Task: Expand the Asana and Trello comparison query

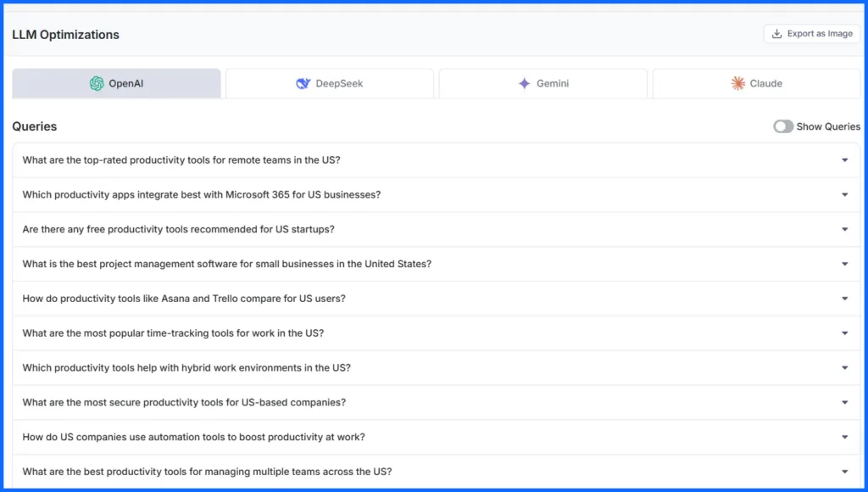Action: click(x=845, y=299)
